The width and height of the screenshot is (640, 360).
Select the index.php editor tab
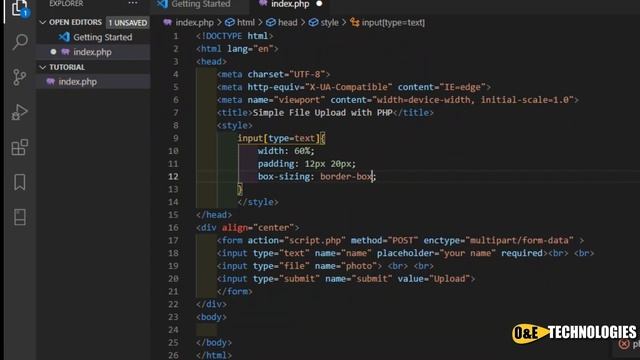click(290, 4)
